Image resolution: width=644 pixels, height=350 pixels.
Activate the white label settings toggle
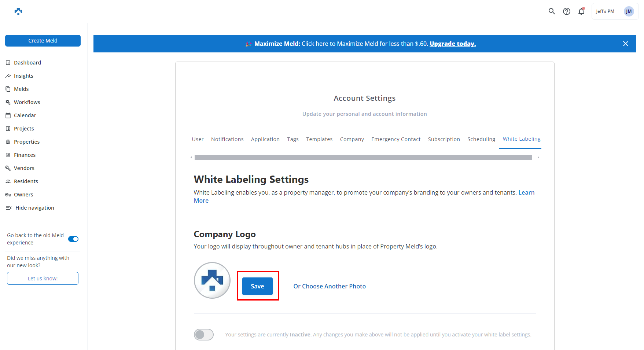click(x=204, y=334)
